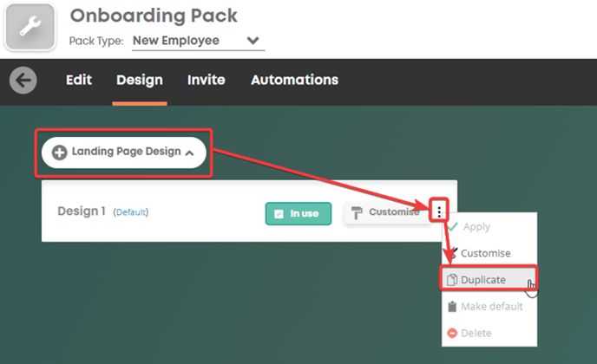Image resolution: width=597 pixels, height=364 pixels.
Task: Click the paint roller Customise icon
Action: [x=357, y=212]
